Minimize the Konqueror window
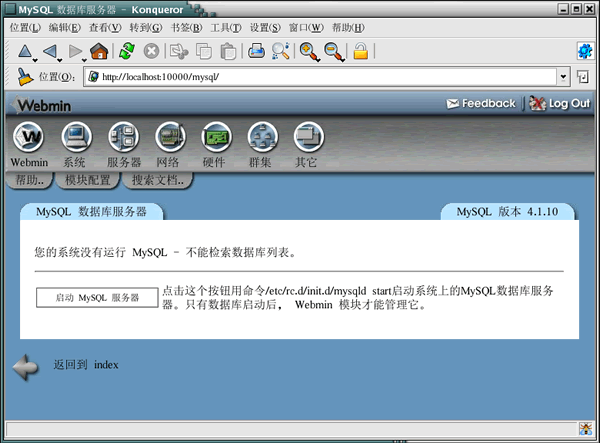Image resolution: width=600 pixels, height=443 pixels. (x=563, y=9)
